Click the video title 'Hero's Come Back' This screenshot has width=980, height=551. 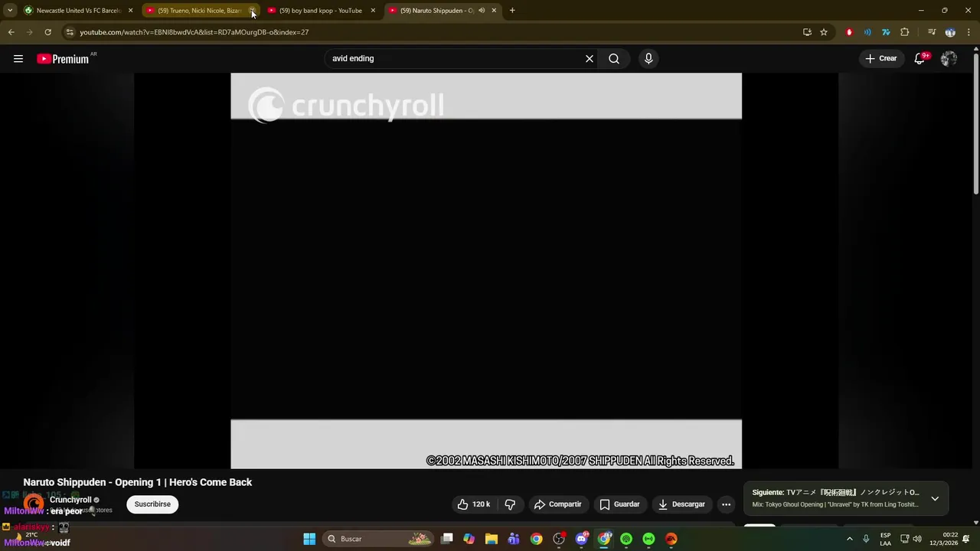click(x=211, y=482)
